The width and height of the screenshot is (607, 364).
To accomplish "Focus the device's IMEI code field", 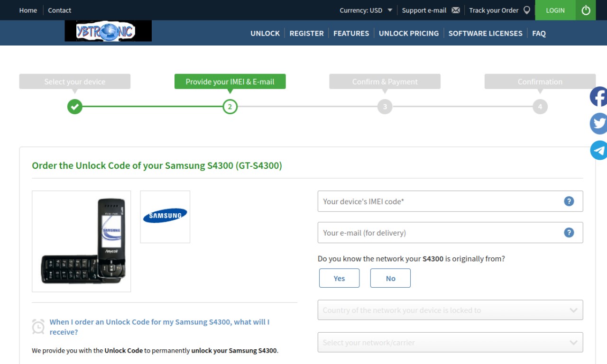I will 450,201.
